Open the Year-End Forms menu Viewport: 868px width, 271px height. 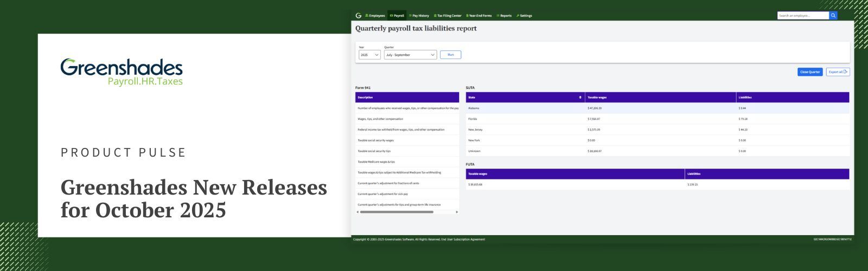479,16
